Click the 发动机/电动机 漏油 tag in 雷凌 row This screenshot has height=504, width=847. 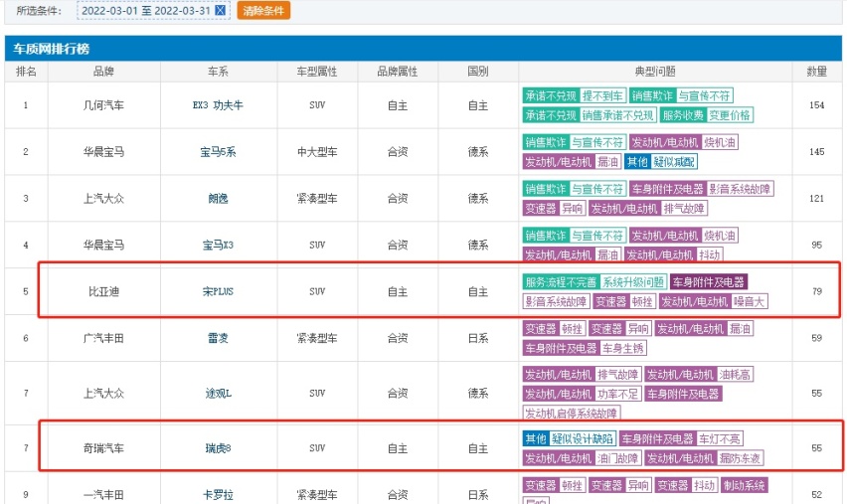[x=704, y=328]
